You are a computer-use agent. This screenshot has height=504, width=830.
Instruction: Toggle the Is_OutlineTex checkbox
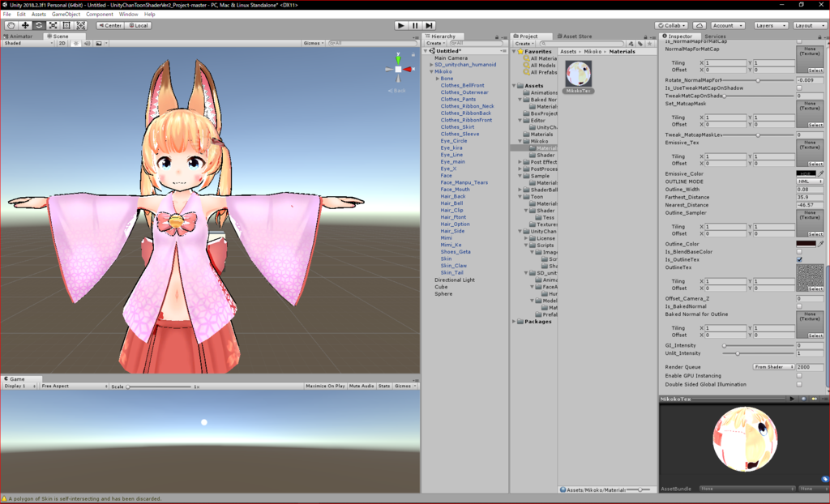pyautogui.click(x=799, y=259)
